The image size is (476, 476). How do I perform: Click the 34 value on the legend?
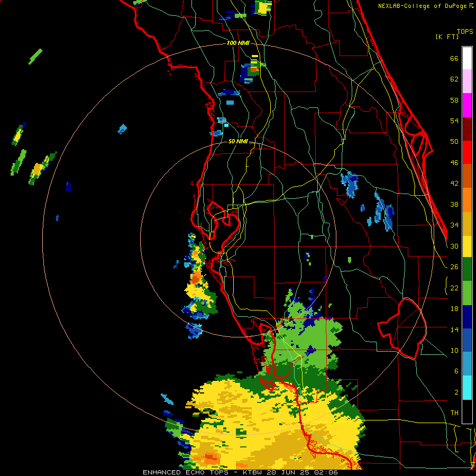[x=454, y=225]
